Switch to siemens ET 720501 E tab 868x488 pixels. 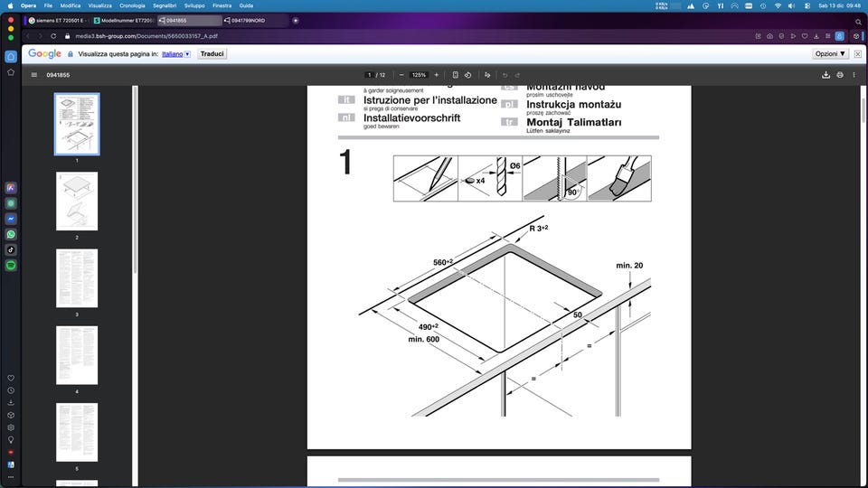(57, 21)
